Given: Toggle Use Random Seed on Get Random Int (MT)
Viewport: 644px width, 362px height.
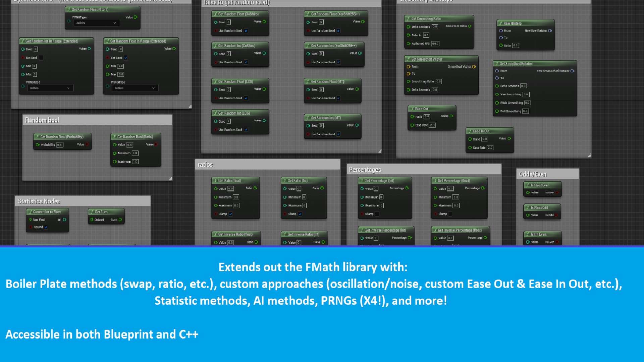Looking at the screenshot, I should tap(338, 134).
